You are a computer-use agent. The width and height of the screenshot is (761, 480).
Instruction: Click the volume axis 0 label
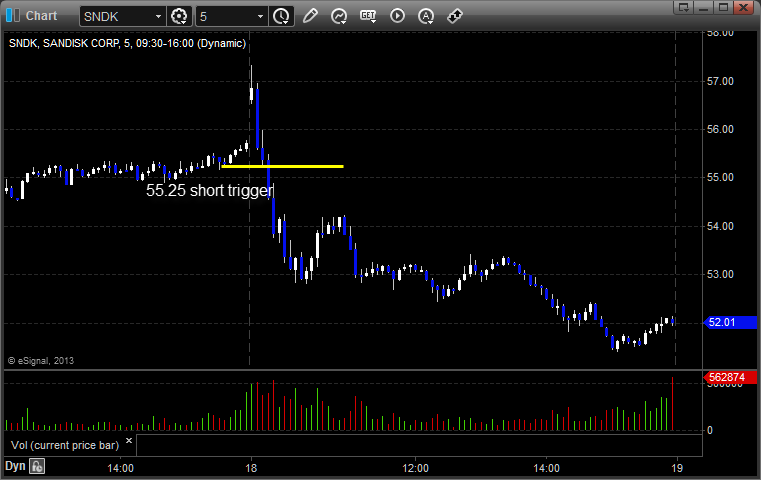(710, 430)
